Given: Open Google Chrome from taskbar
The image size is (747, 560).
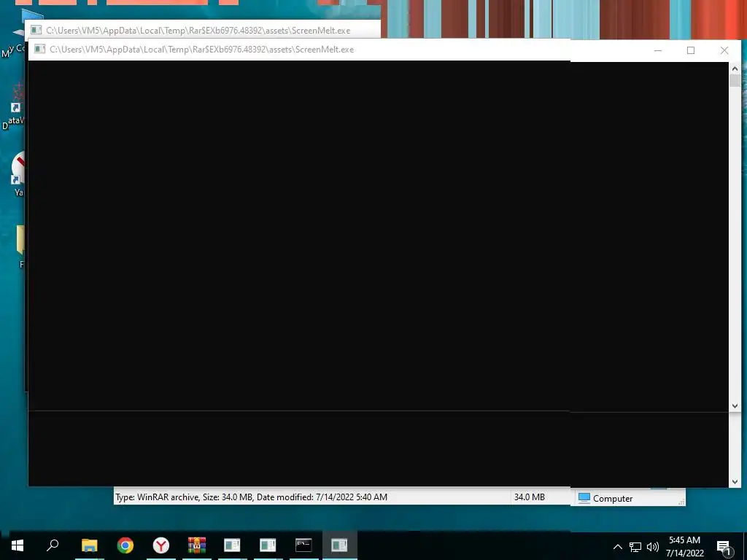Looking at the screenshot, I should [125, 545].
